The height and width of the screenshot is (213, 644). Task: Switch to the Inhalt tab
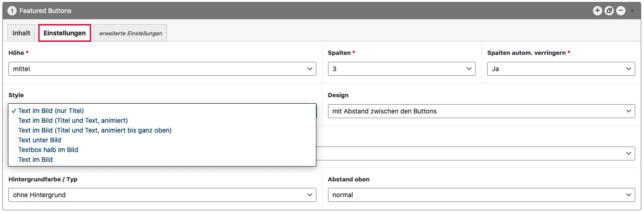tap(21, 33)
